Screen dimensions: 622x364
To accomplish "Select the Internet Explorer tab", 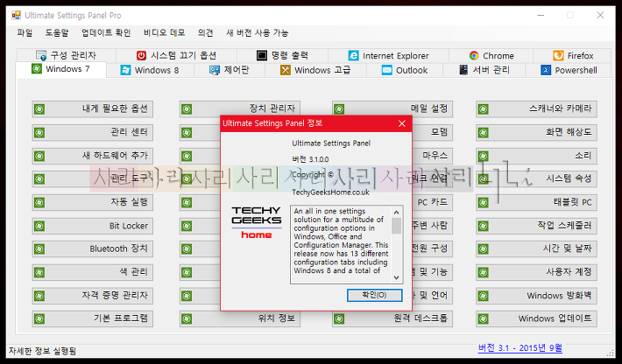I will (x=388, y=55).
